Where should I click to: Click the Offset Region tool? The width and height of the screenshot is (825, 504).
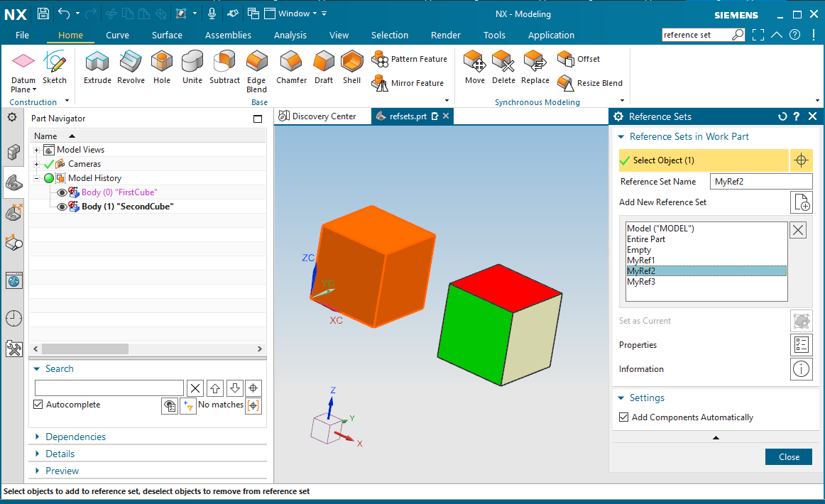click(x=578, y=59)
